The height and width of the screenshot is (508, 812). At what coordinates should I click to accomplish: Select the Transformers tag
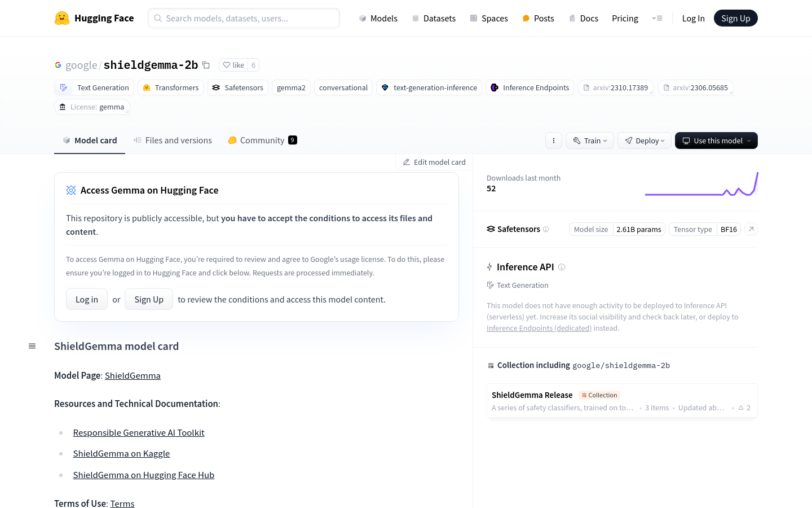click(170, 87)
